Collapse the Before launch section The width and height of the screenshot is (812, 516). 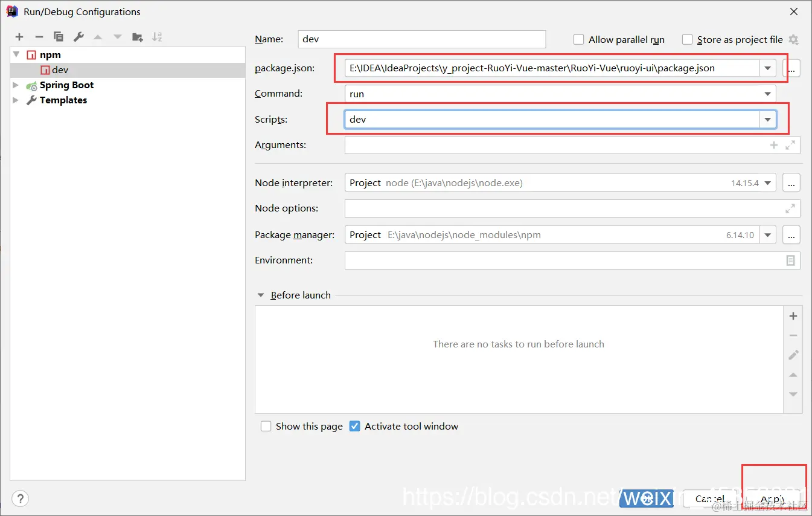tap(261, 295)
